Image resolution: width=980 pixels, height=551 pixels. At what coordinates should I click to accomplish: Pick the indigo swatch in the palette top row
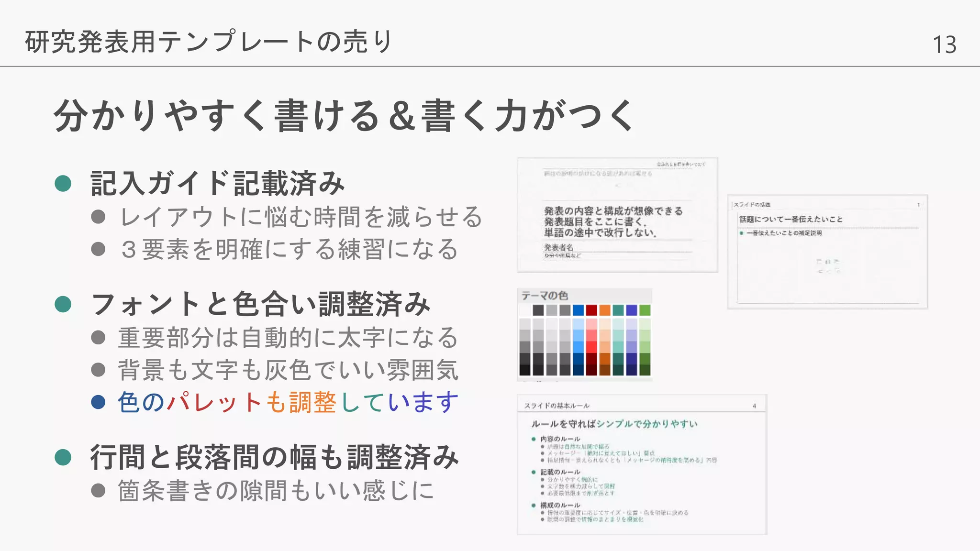pos(632,310)
